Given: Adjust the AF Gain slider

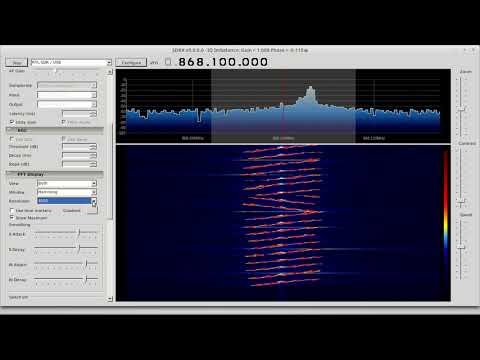Looking at the screenshot, I should pos(56,71).
